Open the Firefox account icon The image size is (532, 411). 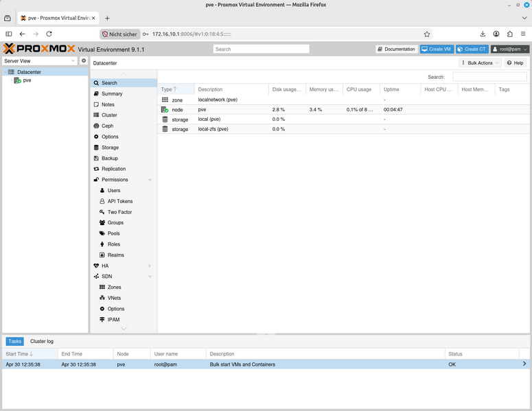(496, 34)
